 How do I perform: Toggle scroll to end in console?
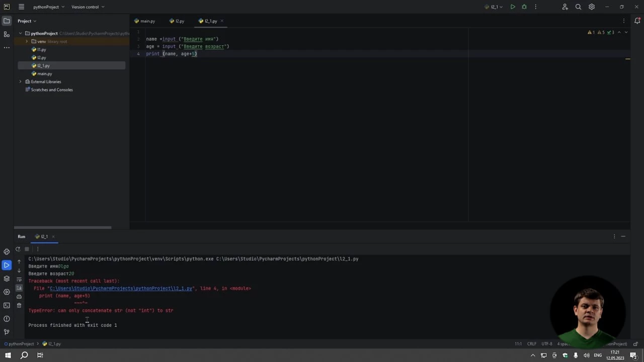pyautogui.click(x=19, y=288)
